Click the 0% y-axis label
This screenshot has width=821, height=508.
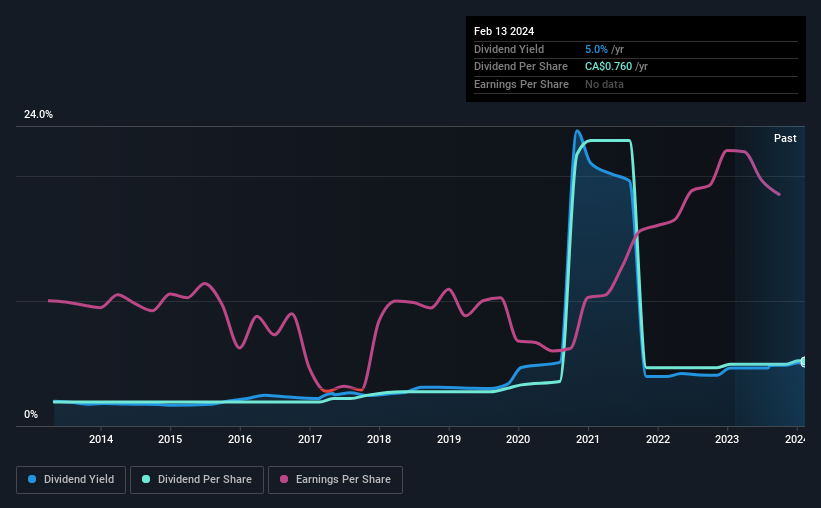(31, 414)
